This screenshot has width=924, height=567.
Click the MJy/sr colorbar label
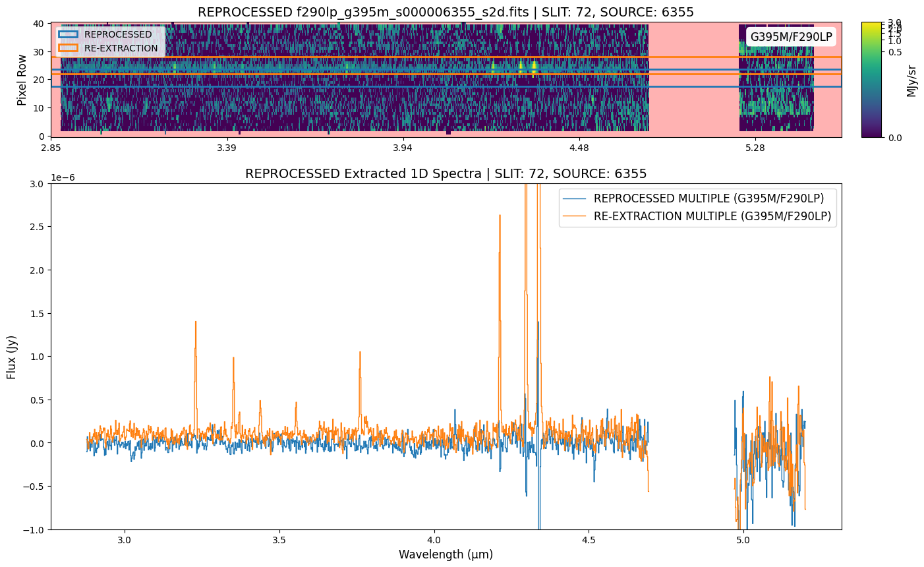pos(911,80)
